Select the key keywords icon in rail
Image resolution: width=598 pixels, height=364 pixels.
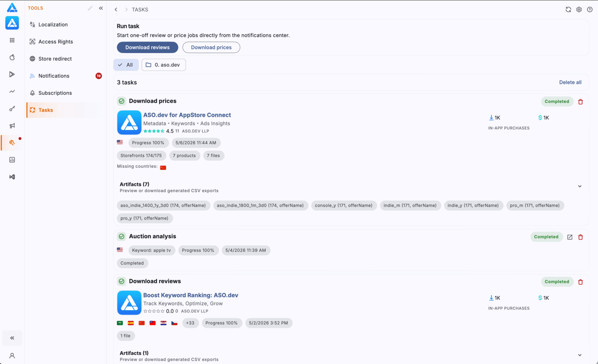coord(12,108)
